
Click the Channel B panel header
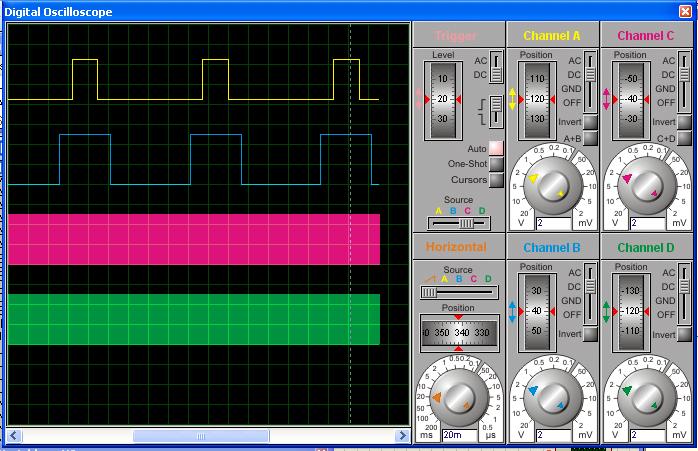coord(553,247)
